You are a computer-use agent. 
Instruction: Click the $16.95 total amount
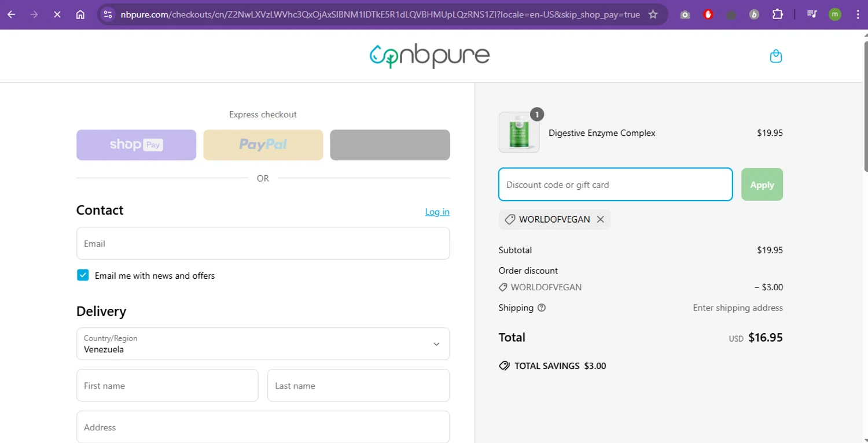(x=765, y=338)
